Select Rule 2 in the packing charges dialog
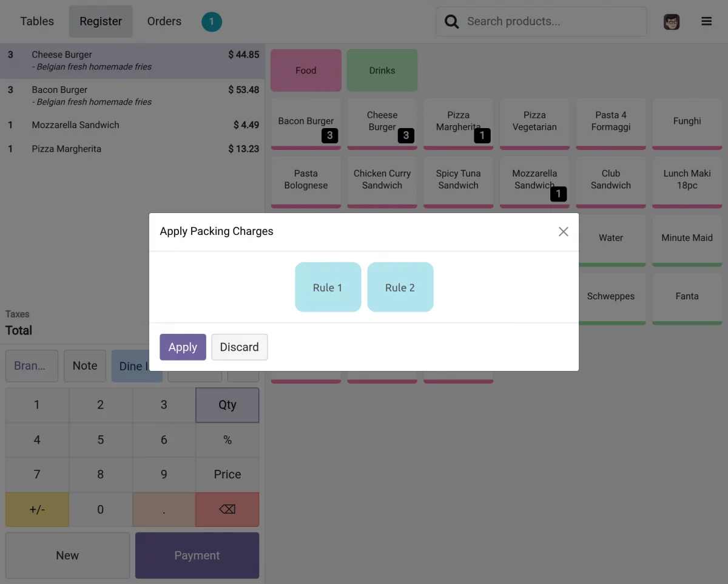The height and width of the screenshot is (584, 728). 400,287
